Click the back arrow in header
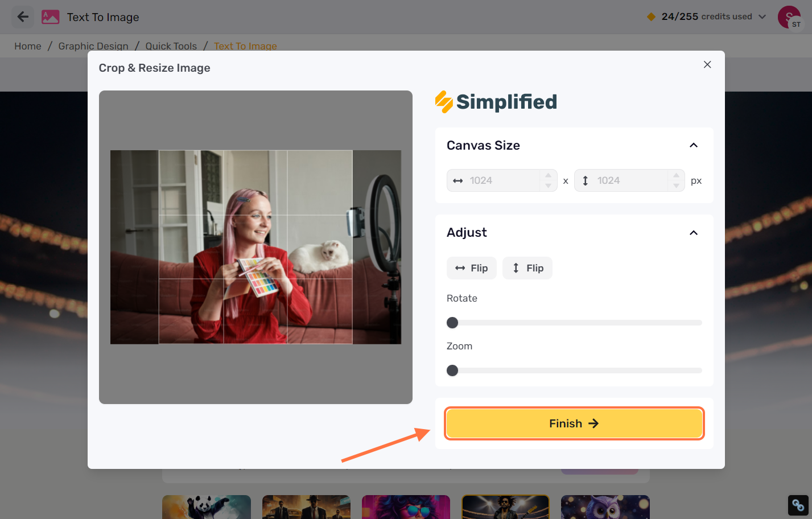 point(23,17)
